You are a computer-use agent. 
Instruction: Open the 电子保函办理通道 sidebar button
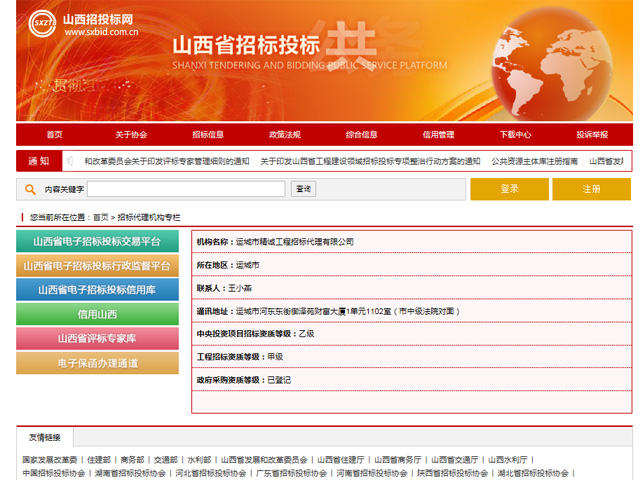97,363
